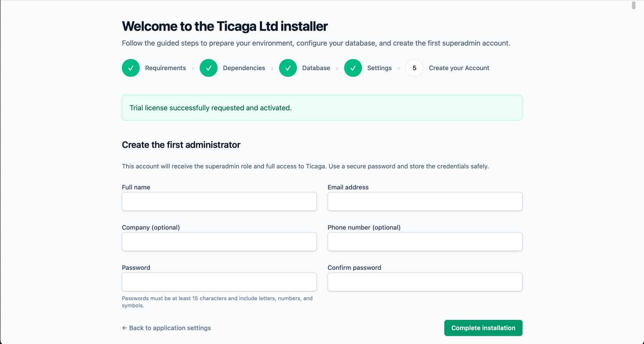Click the trial license activated success banner
644x344 pixels.
[x=322, y=108]
